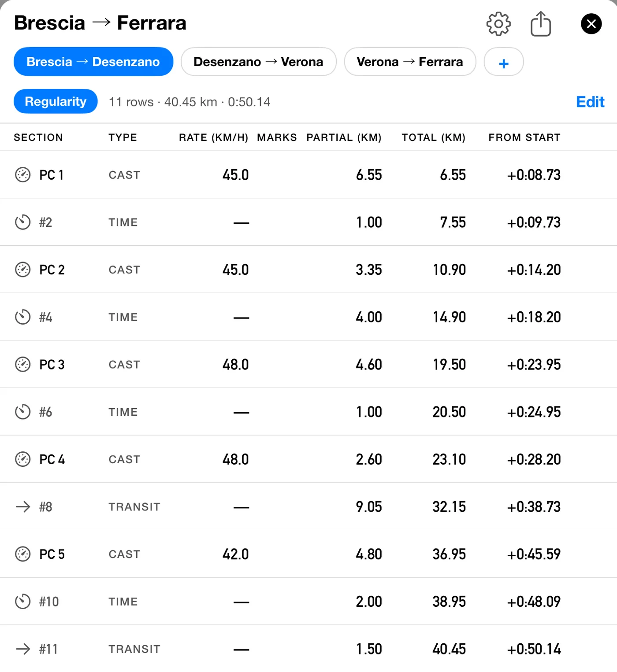Select the #6 section label
Viewport: 617px width, 672px height.
46,412
